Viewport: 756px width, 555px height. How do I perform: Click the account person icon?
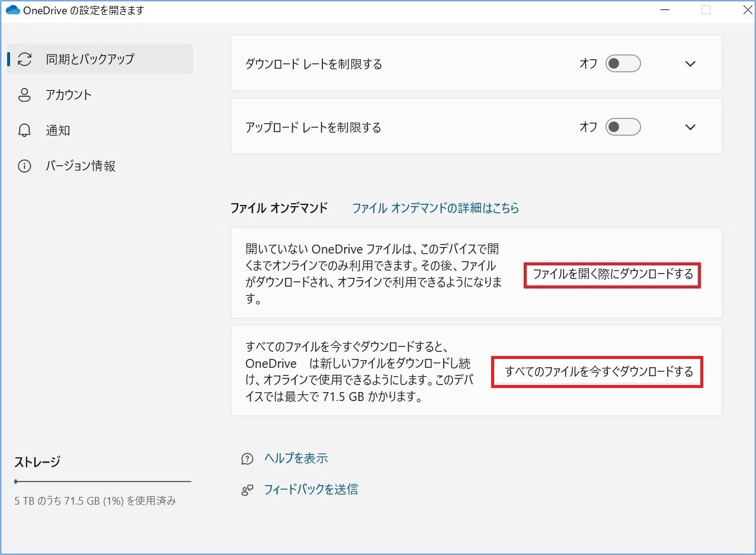[x=24, y=95]
